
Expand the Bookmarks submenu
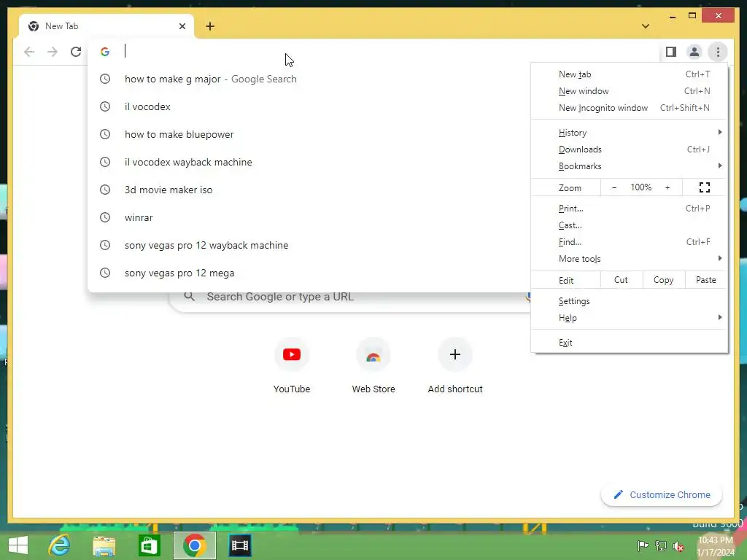(x=630, y=166)
